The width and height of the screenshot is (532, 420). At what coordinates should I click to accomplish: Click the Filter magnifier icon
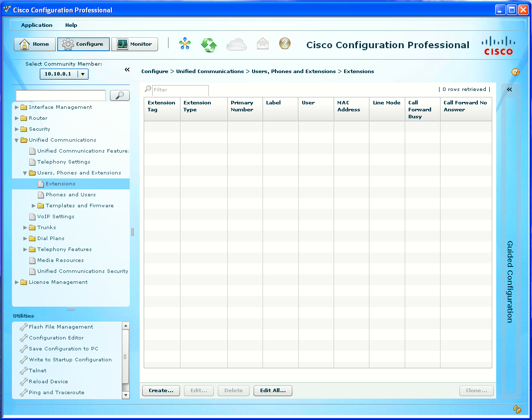(148, 89)
